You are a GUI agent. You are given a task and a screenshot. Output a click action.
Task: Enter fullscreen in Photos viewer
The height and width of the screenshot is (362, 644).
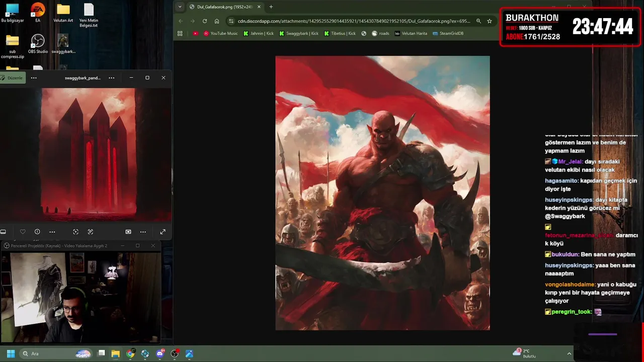click(163, 232)
